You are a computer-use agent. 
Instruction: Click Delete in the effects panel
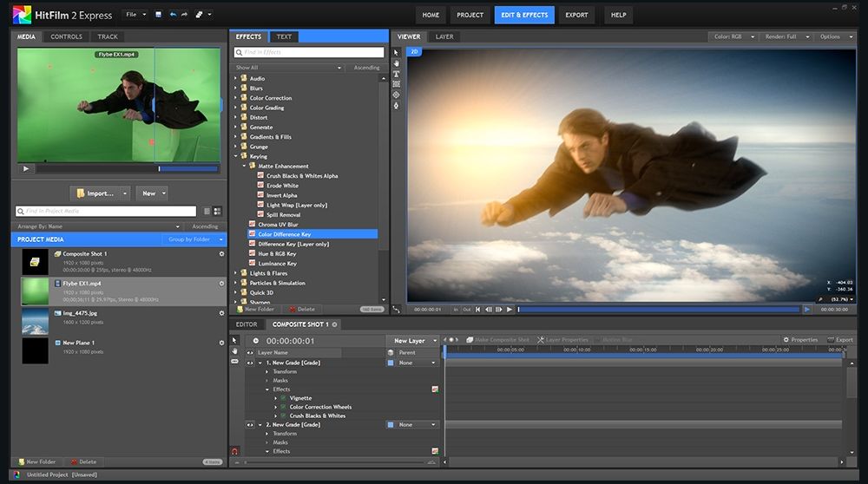pos(302,309)
